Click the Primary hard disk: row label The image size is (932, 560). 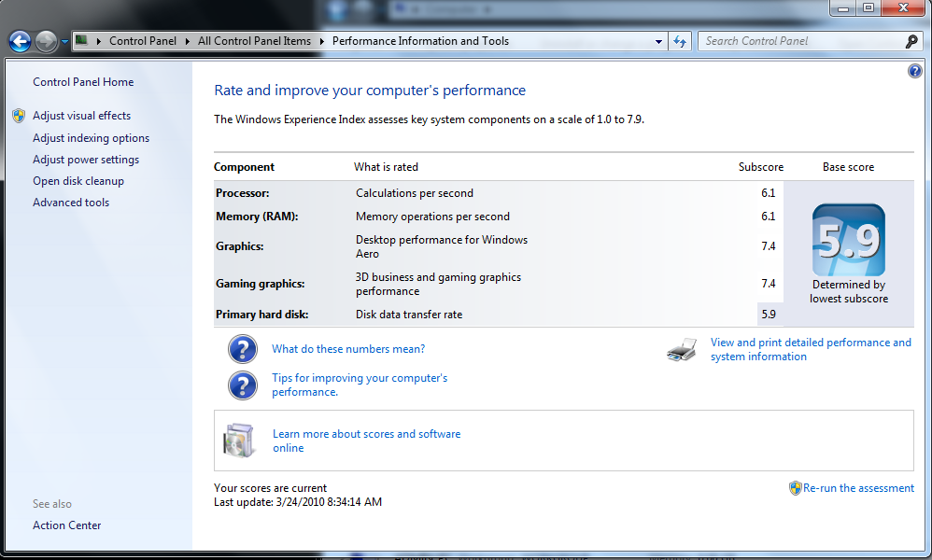click(262, 315)
